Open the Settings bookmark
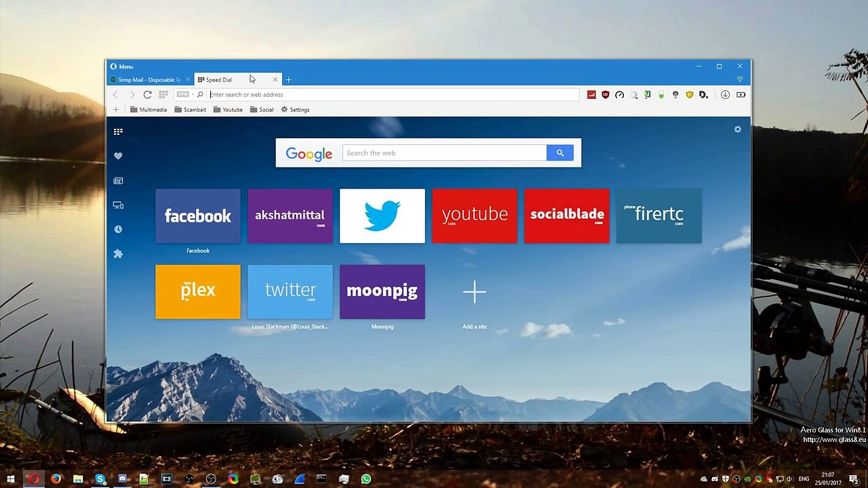This screenshot has height=488, width=868. click(x=296, y=110)
